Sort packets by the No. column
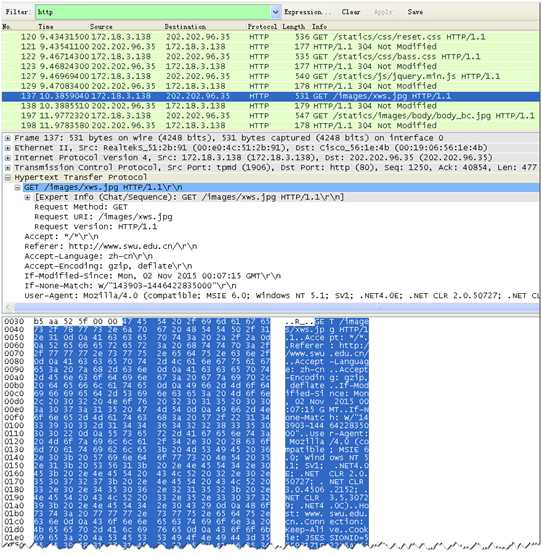 [x=6, y=27]
